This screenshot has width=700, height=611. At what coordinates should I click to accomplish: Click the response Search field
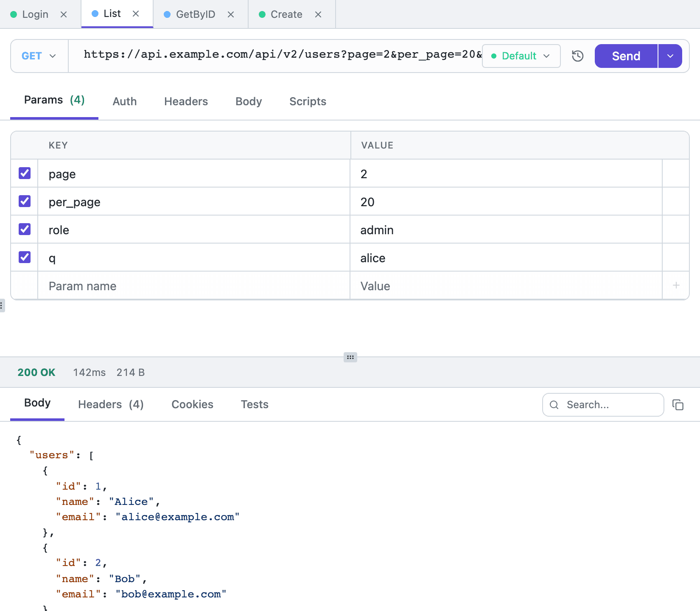click(603, 405)
